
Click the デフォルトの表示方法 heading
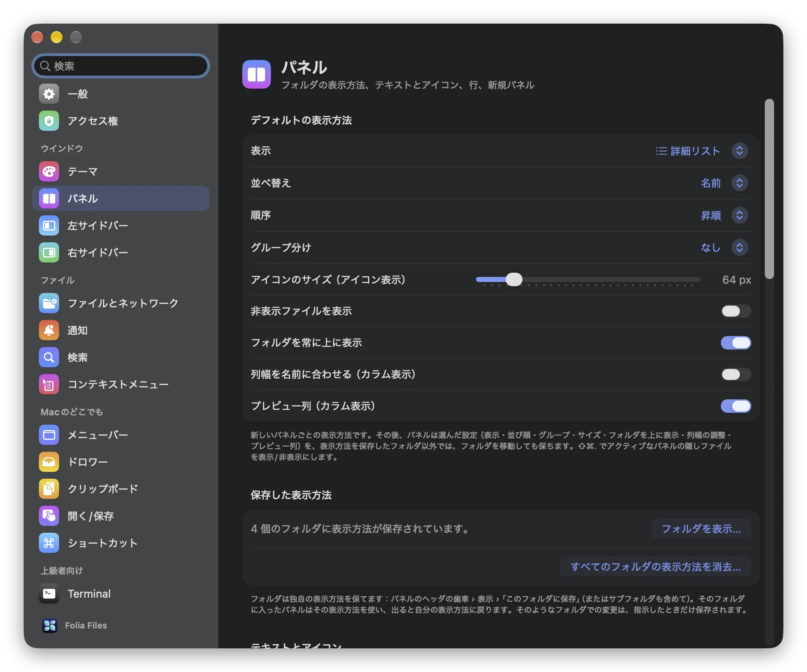(301, 120)
